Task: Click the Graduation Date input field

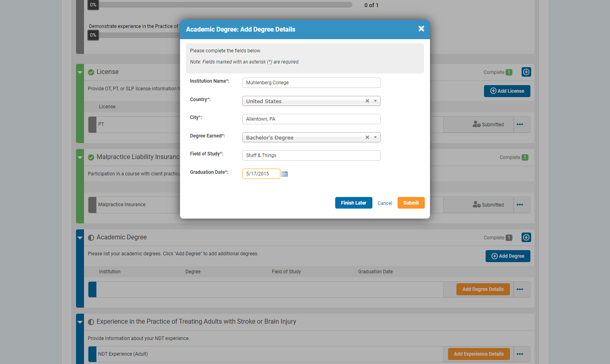Action: point(261,174)
